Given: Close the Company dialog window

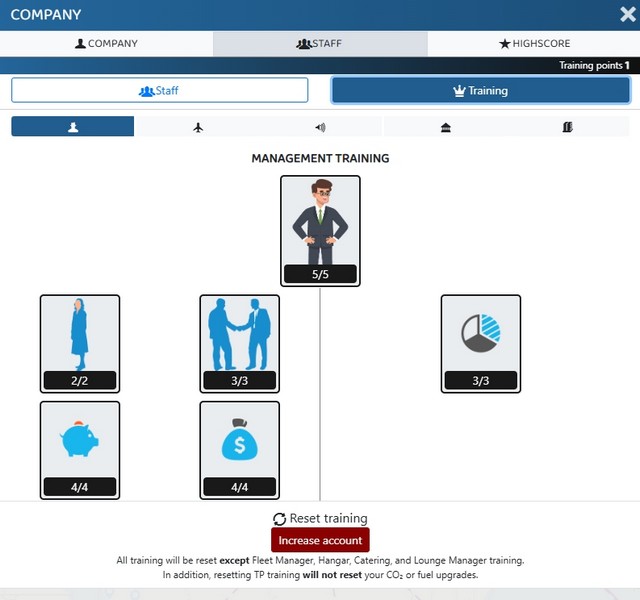Looking at the screenshot, I should (628, 15).
